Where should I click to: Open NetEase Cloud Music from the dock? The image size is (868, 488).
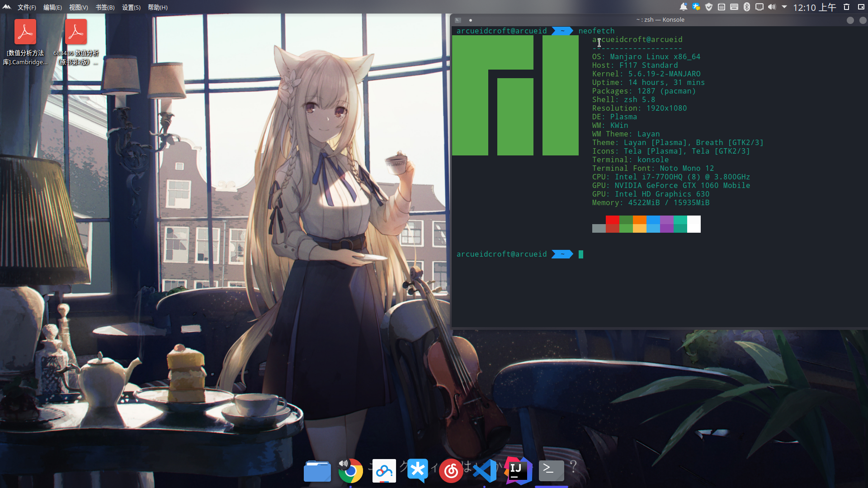(x=451, y=471)
